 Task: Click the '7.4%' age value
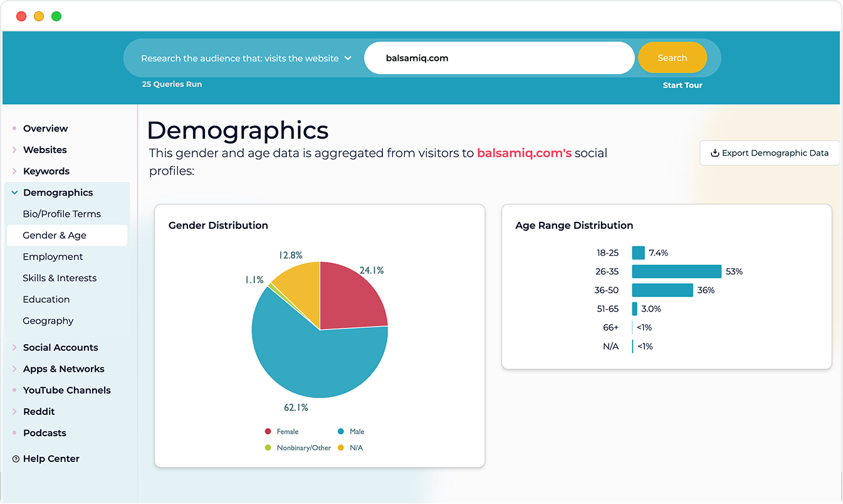click(658, 253)
